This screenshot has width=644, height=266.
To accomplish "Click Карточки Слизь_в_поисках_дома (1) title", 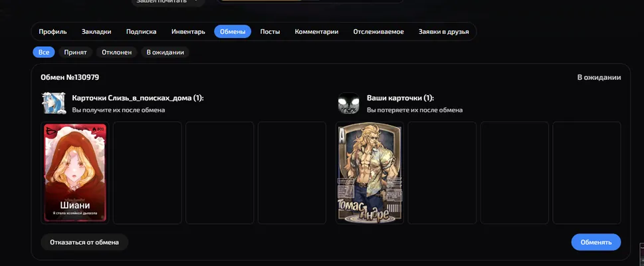I will pyautogui.click(x=138, y=98).
